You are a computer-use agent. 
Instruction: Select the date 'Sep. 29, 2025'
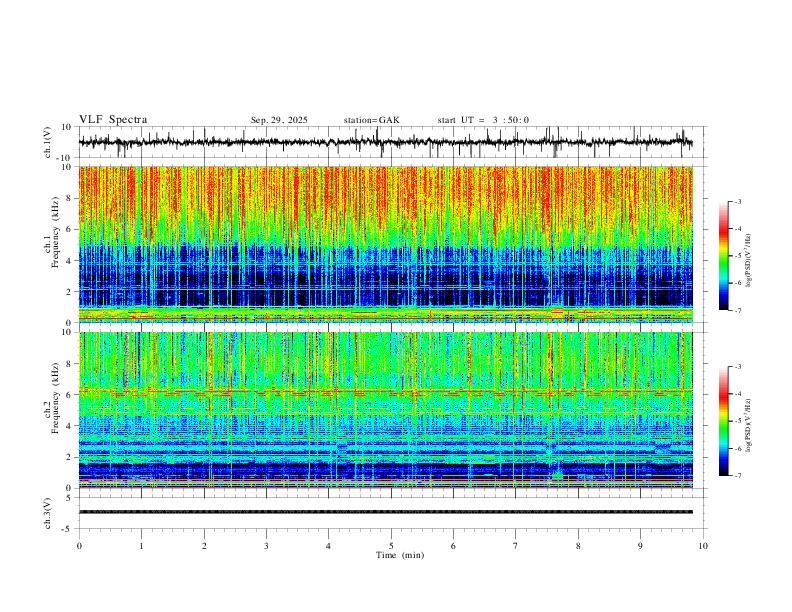coord(279,120)
